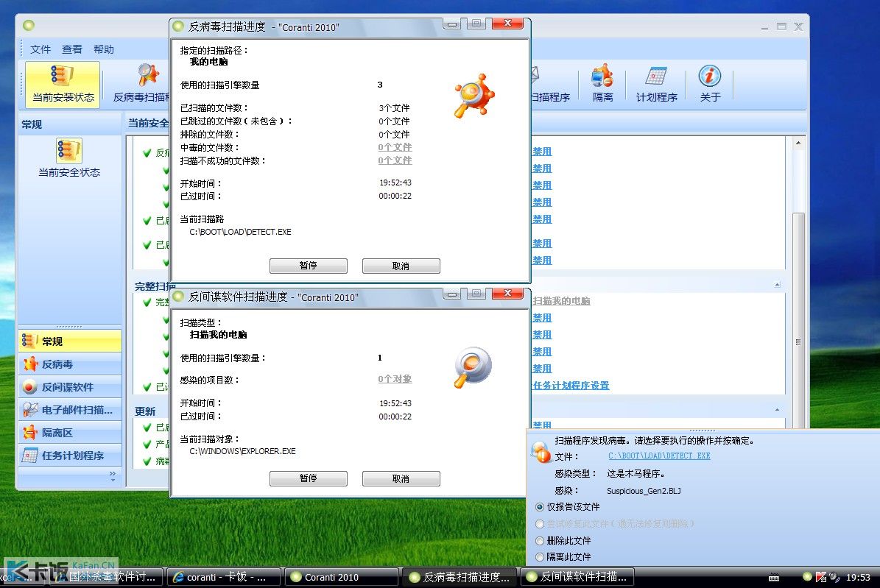
Task: Select the 常规 sidebar section
Action: click(70, 341)
